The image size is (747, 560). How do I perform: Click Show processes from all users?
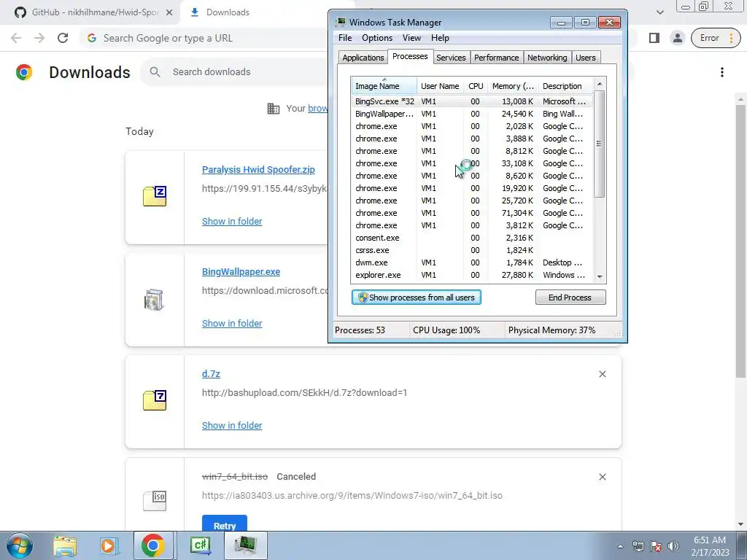417,297
